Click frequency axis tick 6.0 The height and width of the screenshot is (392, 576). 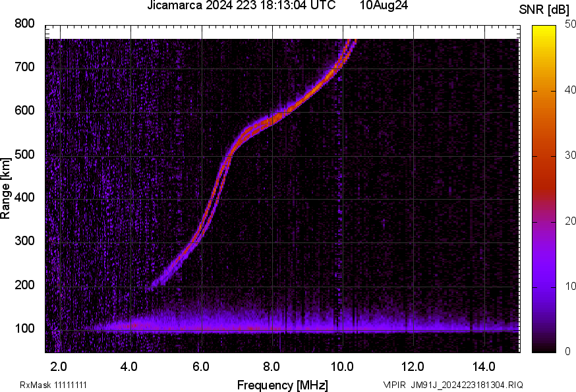tap(200, 366)
